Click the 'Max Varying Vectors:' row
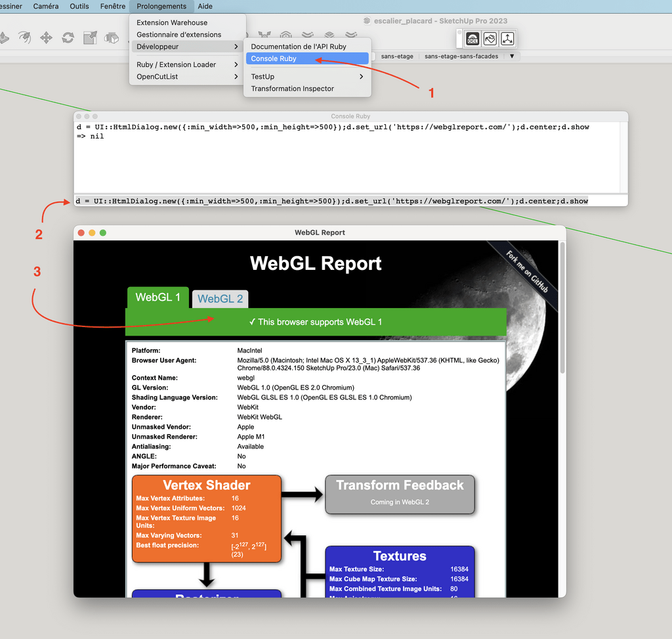The height and width of the screenshot is (639, 672). [x=187, y=535]
